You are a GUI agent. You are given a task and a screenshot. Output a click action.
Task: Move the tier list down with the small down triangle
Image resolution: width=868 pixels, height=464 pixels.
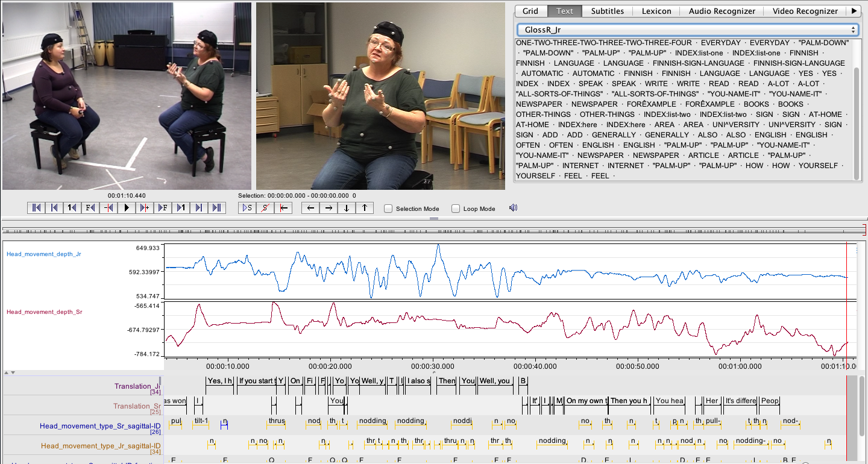(13, 373)
